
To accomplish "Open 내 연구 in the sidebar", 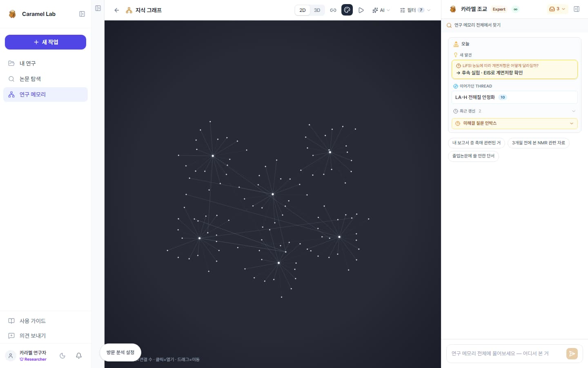I will tap(45, 63).
